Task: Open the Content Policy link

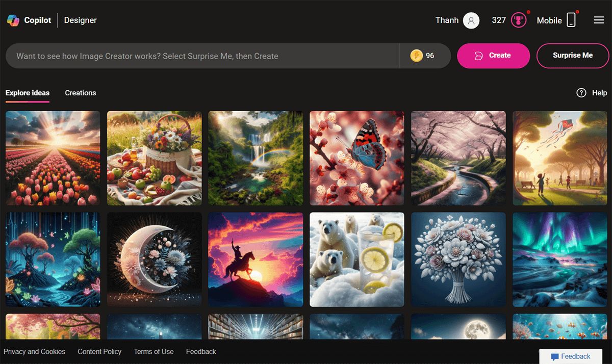Action: coord(99,351)
